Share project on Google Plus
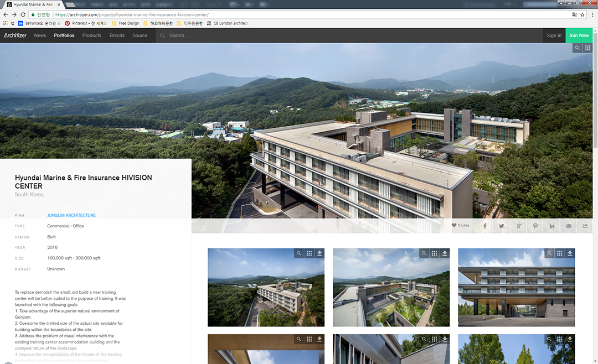Viewport: 598px width, 364px height. pos(519,226)
